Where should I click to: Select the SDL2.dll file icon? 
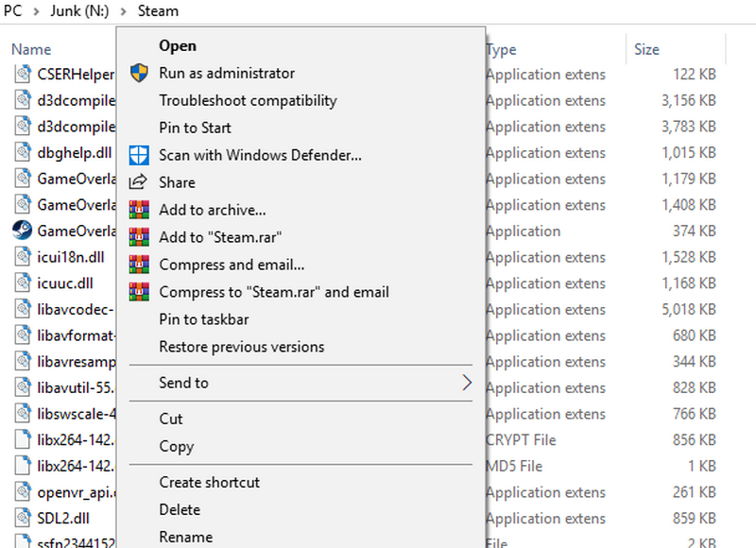pyautogui.click(x=22, y=518)
